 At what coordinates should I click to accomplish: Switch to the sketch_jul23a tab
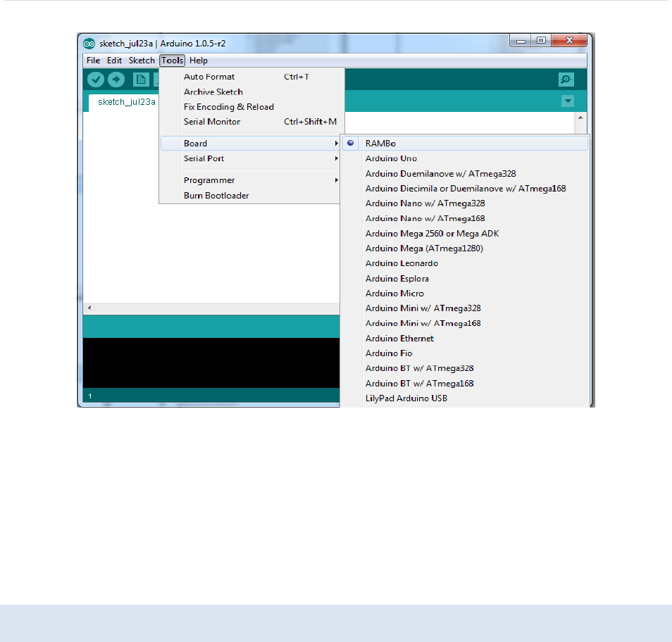(x=126, y=102)
